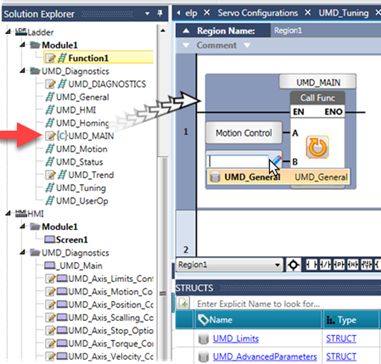Select UMD_Axis_Stop_Optio screen in tree
This screenshot has height=364, width=381.
110,331
